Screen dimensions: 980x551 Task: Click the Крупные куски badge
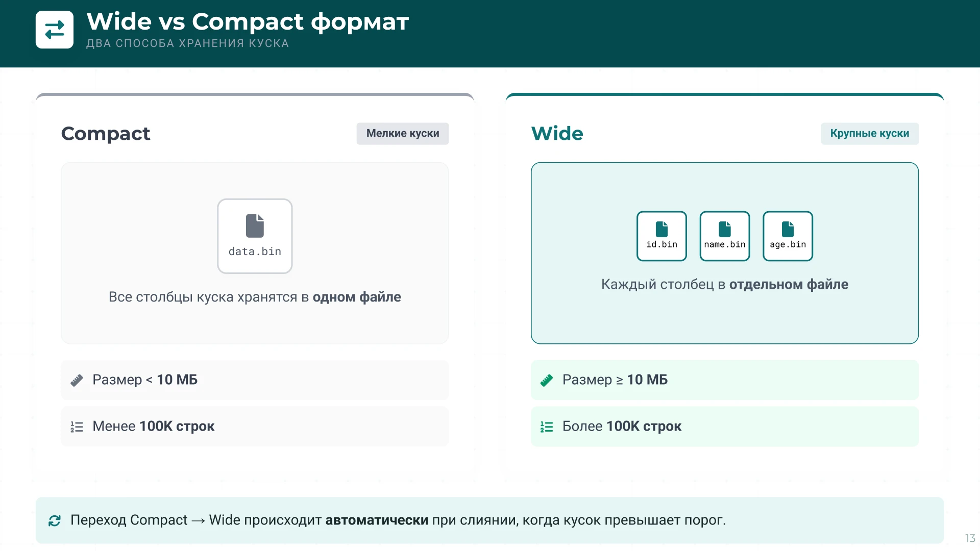870,134
